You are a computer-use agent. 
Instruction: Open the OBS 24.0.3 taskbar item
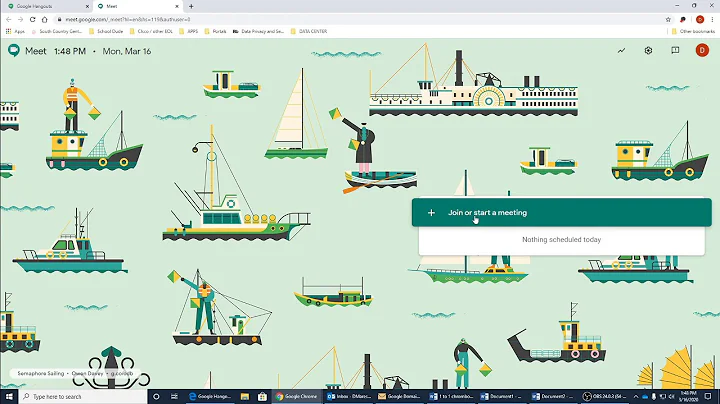(605, 396)
